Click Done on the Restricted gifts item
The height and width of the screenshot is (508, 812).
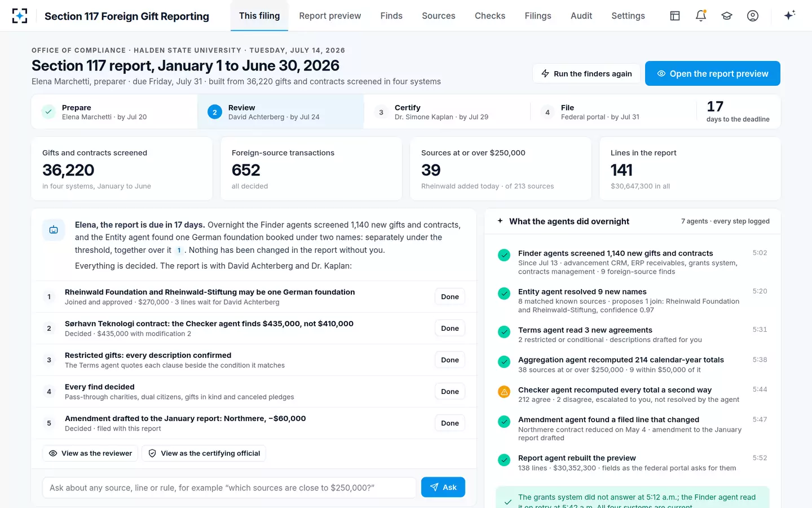coord(450,360)
